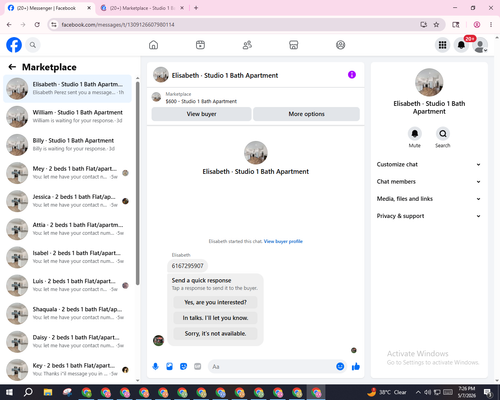Send quick response 'In talks. I'll let you know.'
Image resolution: width=500 pixels, height=400 pixels.
point(215,318)
